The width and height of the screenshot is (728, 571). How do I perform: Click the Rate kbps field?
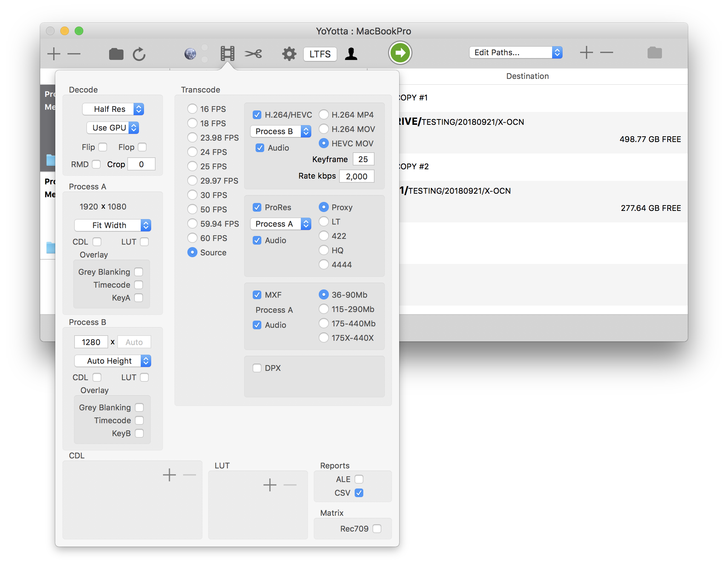[x=356, y=176]
